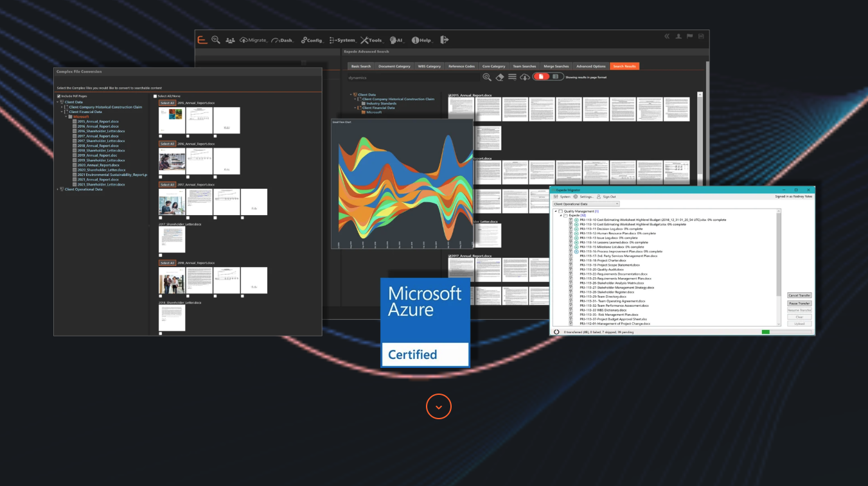
Task: Click the orange Expede logo icon
Action: 202,40
